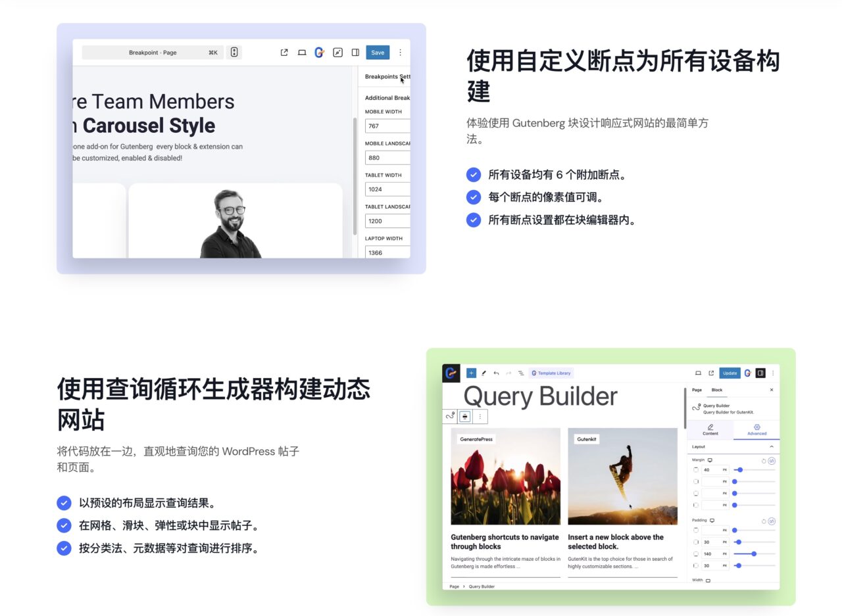Switch to the Page tab

[697, 390]
